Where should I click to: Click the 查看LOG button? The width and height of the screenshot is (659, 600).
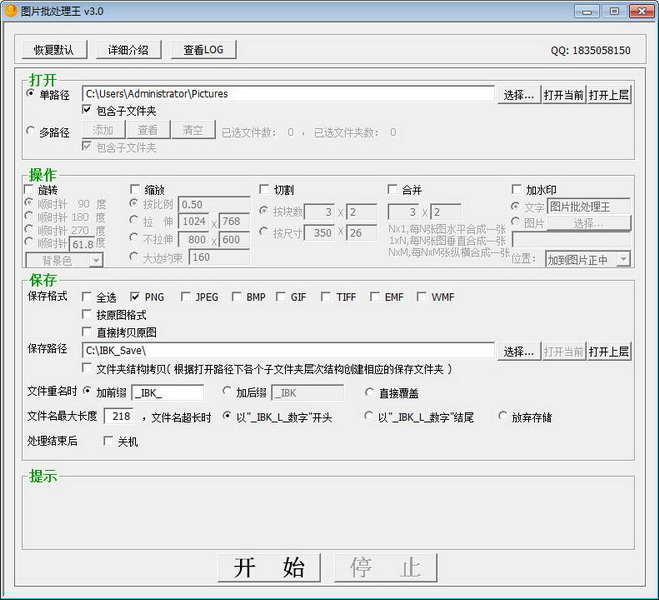pos(203,50)
